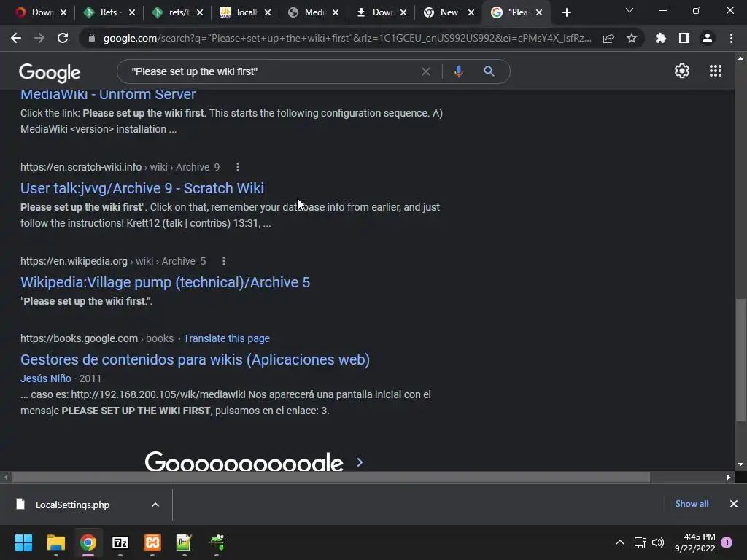
Task: Open 7-Zip from the taskbar
Action: tap(120, 542)
